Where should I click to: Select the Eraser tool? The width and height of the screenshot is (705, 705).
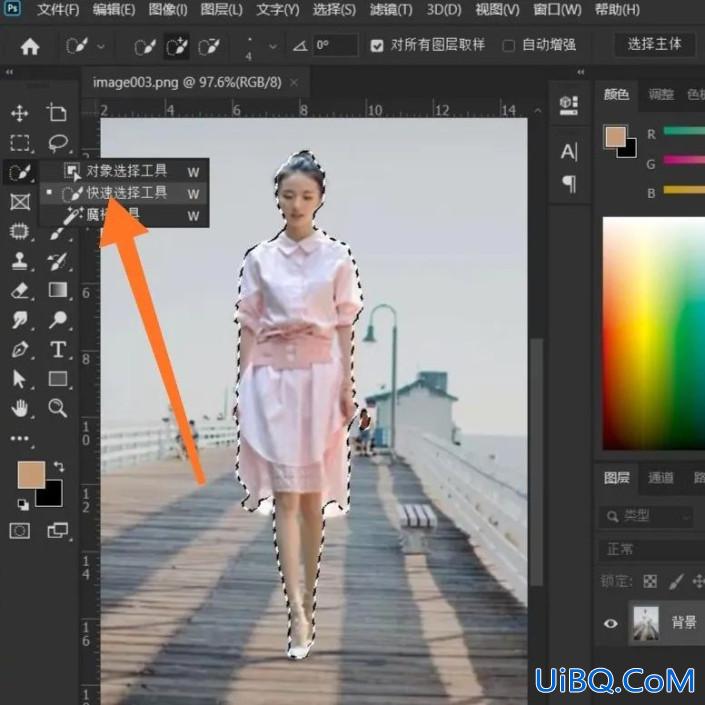tap(20, 290)
